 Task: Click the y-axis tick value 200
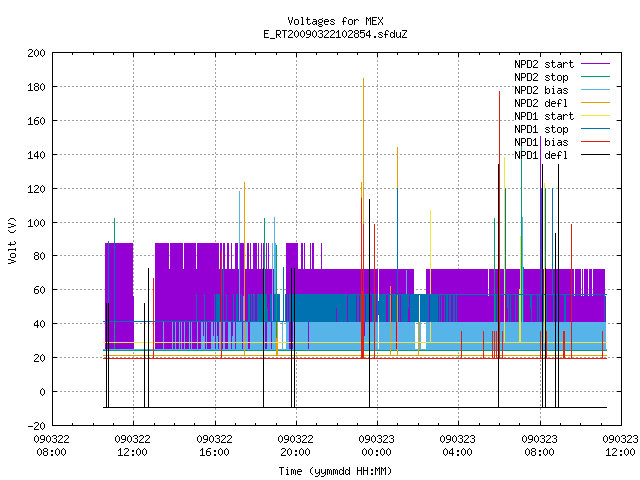[x=36, y=53]
